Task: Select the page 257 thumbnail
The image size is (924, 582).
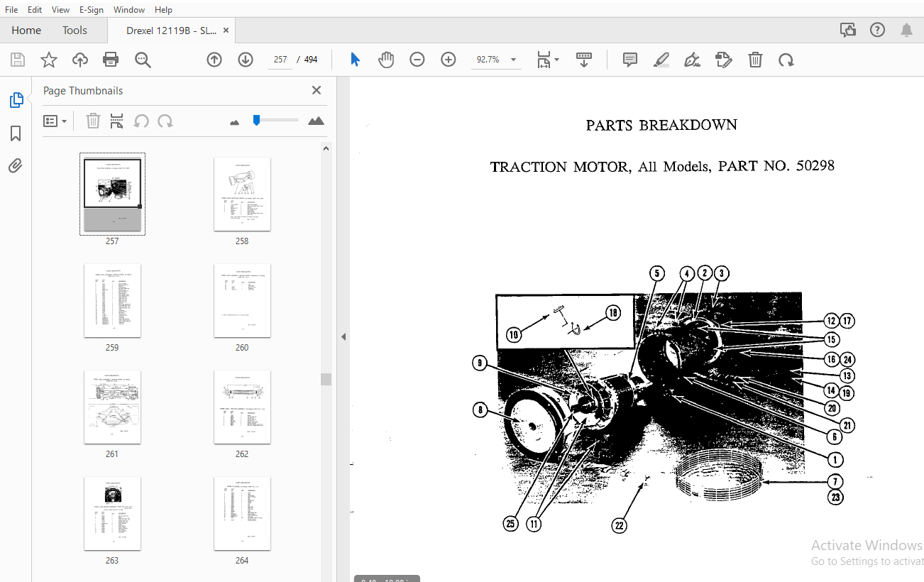Action: click(112, 194)
